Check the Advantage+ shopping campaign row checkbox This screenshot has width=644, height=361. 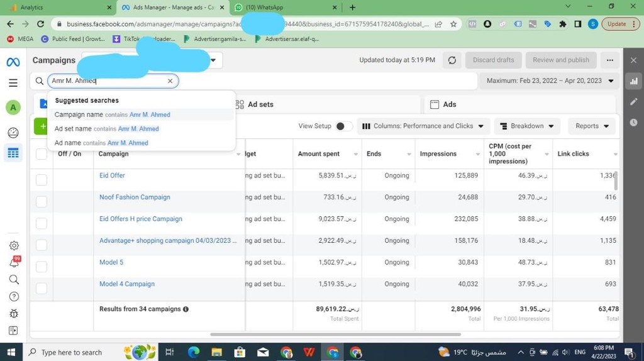(42, 245)
